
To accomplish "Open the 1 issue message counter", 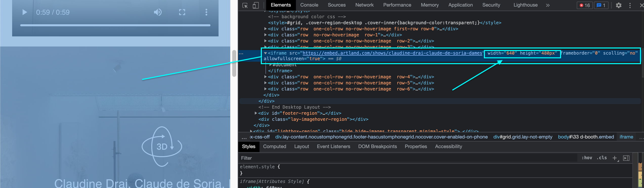I will pyautogui.click(x=601, y=5).
